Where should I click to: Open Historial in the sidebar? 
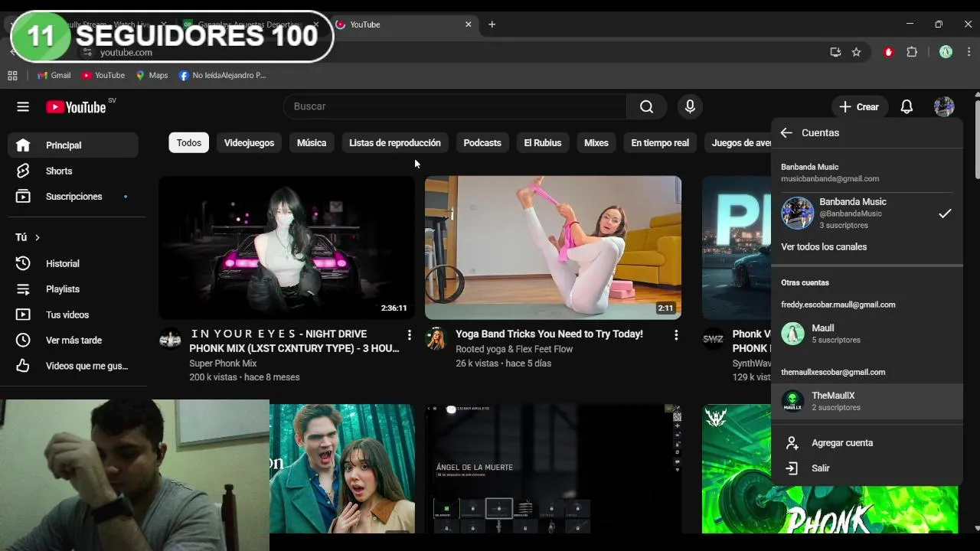coord(73,263)
